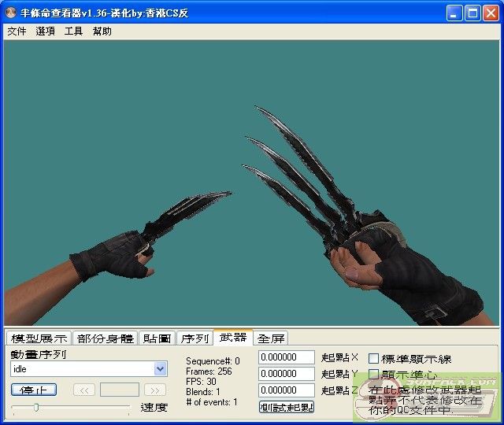
Task: Switch to the 模型展示 tab
Action: point(39,338)
